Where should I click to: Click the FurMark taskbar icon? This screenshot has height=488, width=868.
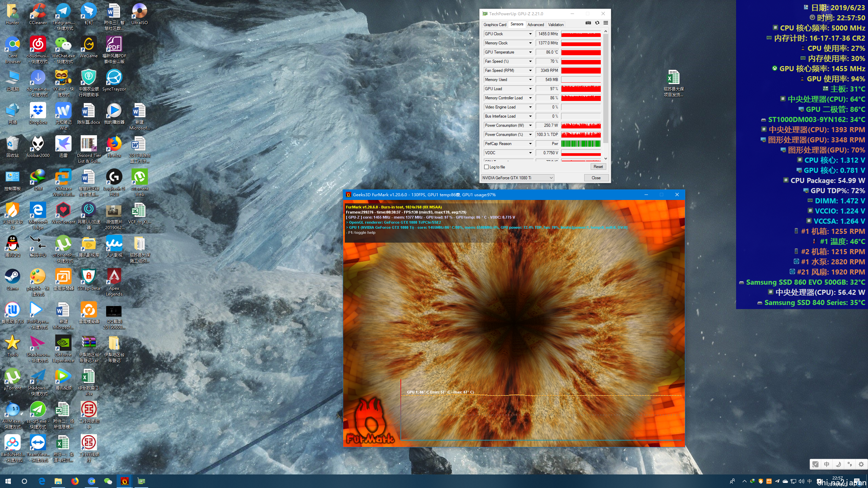coord(124,481)
